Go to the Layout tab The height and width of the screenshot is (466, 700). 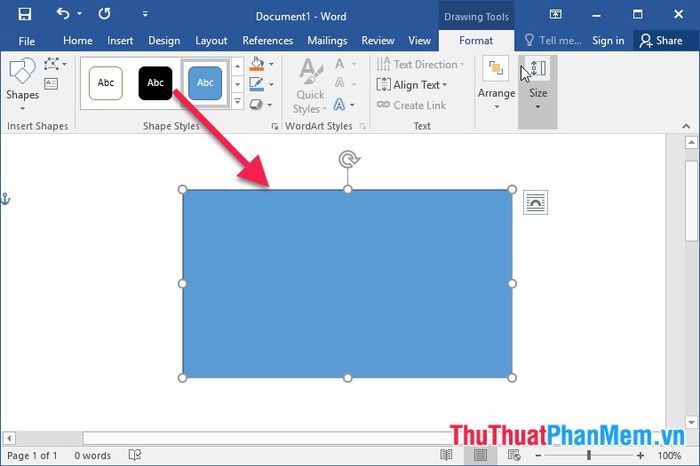pyautogui.click(x=211, y=41)
